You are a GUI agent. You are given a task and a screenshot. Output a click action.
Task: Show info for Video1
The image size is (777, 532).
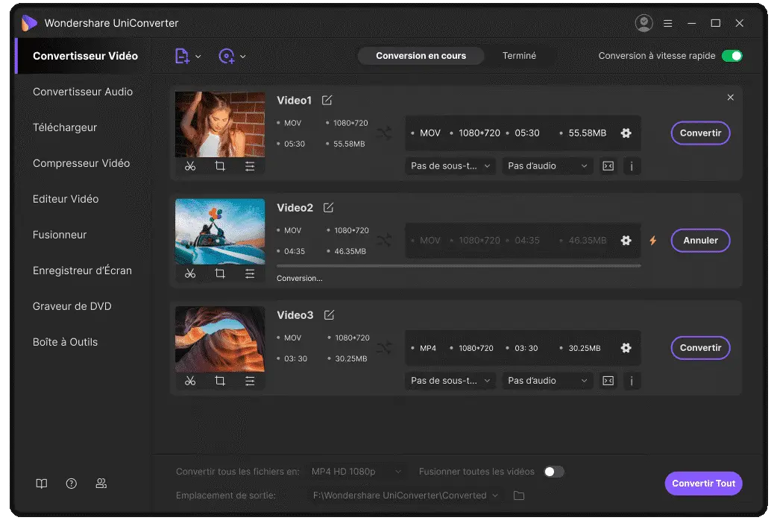click(x=632, y=166)
